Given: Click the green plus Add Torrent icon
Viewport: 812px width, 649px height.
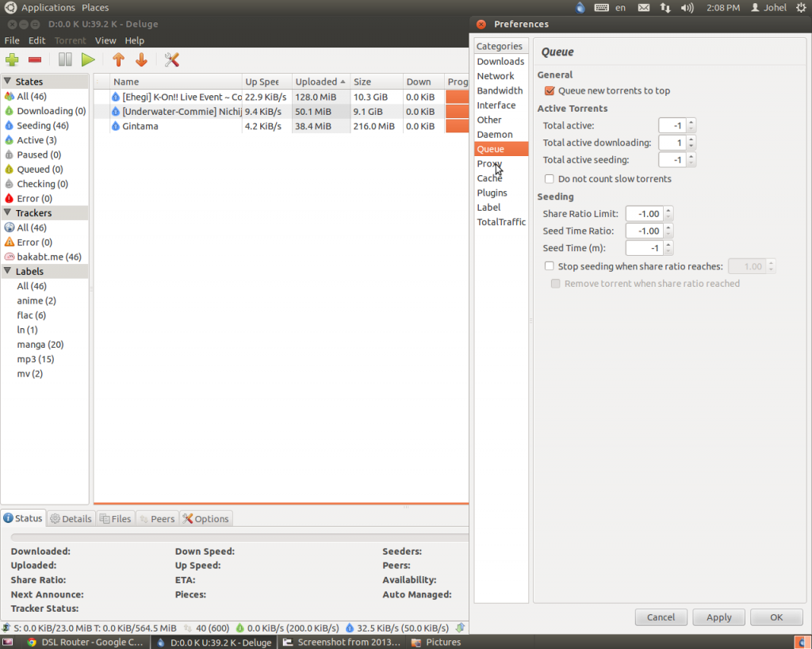Looking at the screenshot, I should pyautogui.click(x=12, y=59).
